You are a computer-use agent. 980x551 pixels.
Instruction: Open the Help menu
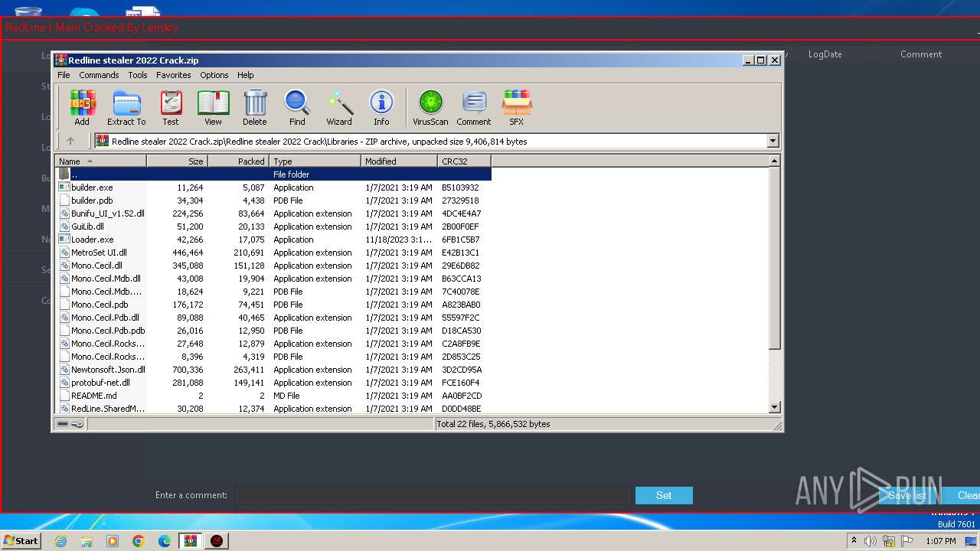pyautogui.click(x=245, y=75)
